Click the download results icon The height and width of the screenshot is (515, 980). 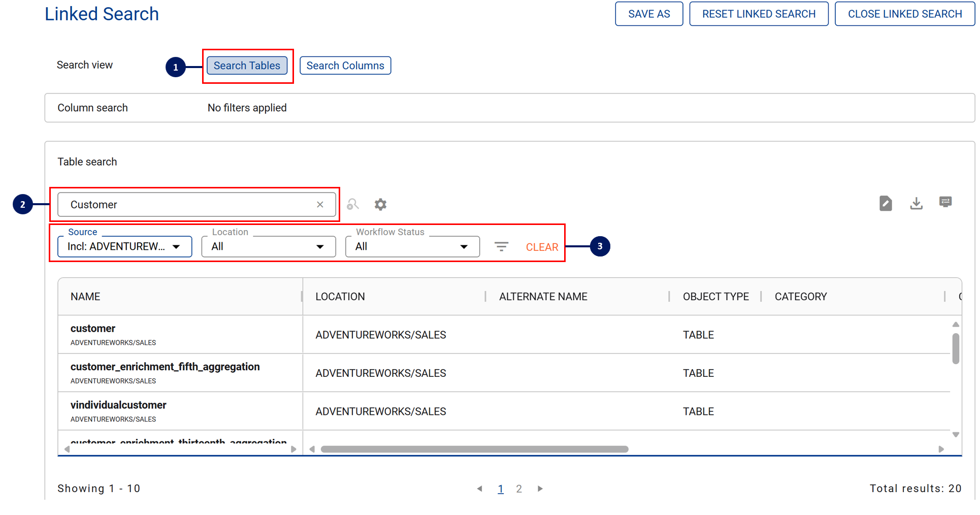(916, 203)
